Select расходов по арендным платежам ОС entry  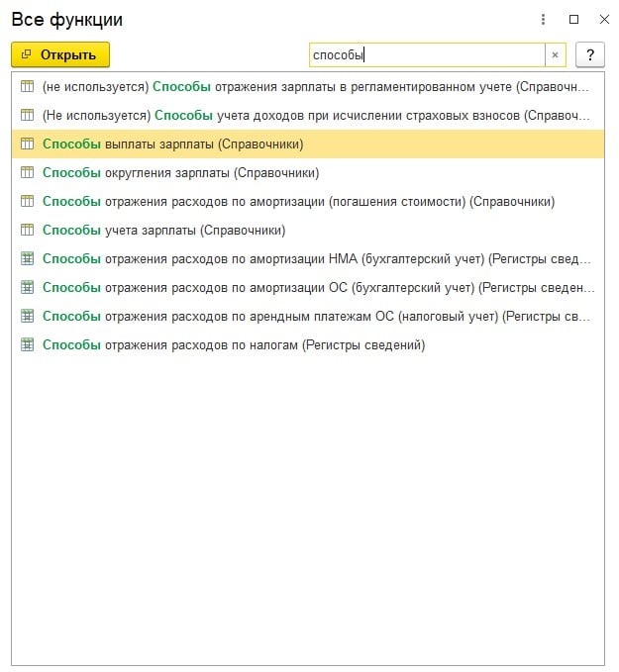[x=317, y=317]
